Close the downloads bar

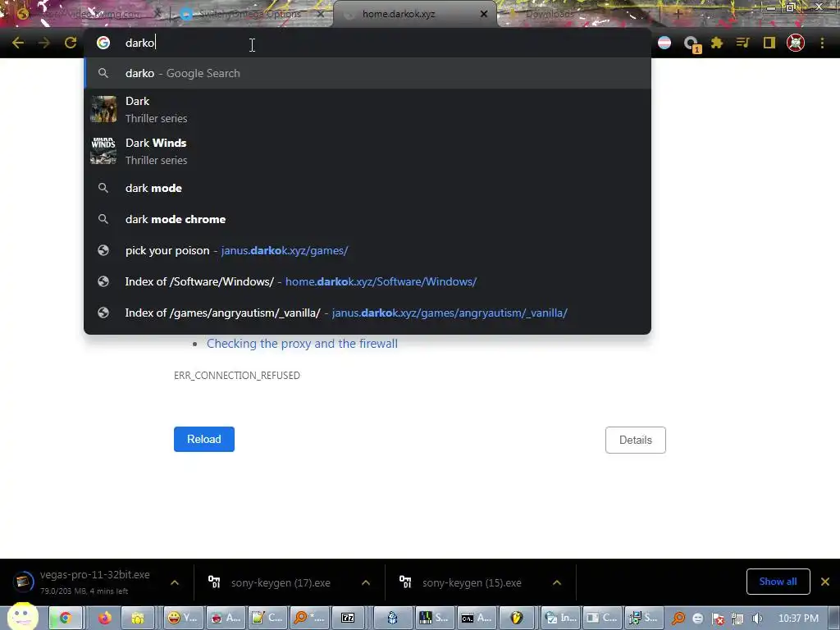click(825, 582)
